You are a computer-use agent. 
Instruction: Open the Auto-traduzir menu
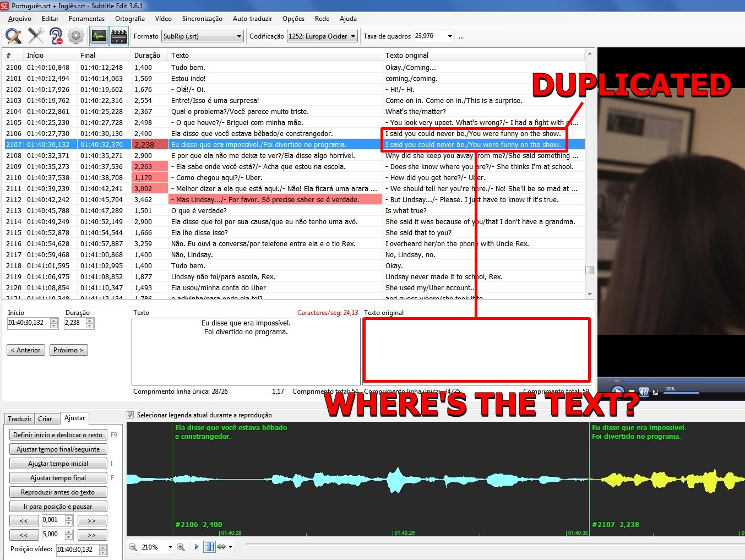pyautogui.click(x=252, y=18)
